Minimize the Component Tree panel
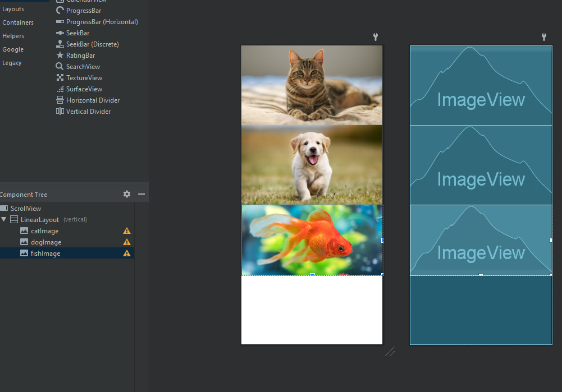The image size is (562, 392). pyautogui.click(x=141, y=194)
